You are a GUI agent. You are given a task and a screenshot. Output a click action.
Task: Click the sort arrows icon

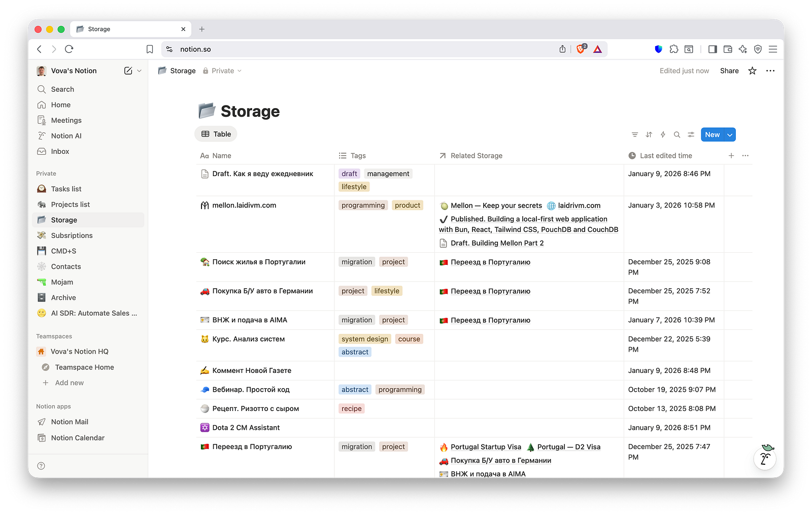(x=649, y=134)
